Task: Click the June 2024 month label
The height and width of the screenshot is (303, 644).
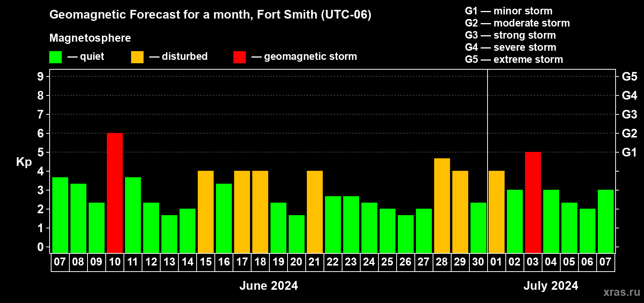Action: click(269, 286)
